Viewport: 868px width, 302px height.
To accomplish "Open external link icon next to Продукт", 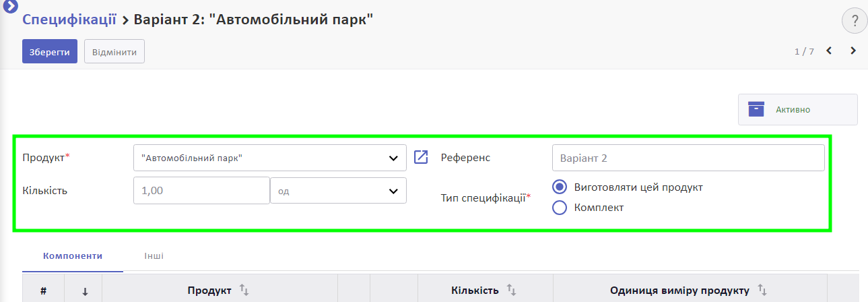I will tap(421, 158).
